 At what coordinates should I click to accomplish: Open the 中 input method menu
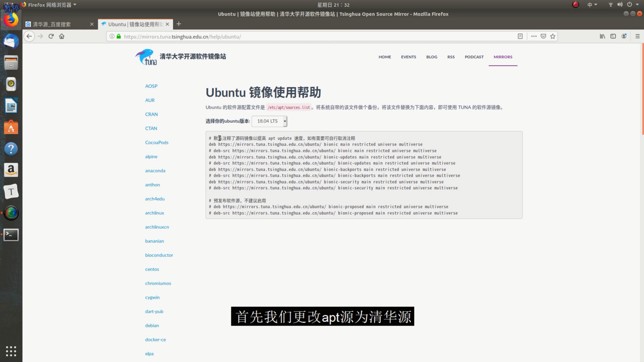pyautogui.click(x=592, y=5)
